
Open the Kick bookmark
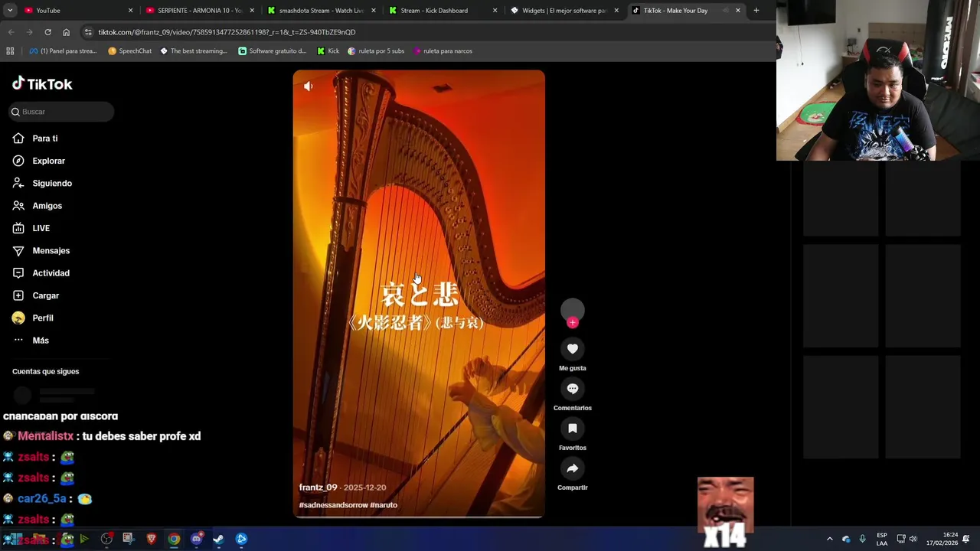(x=328, y=51)
